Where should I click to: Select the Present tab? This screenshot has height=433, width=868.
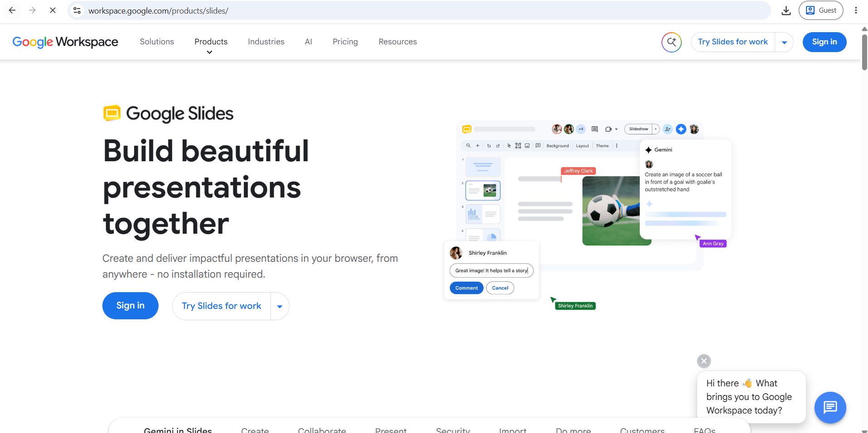point(391,430)
